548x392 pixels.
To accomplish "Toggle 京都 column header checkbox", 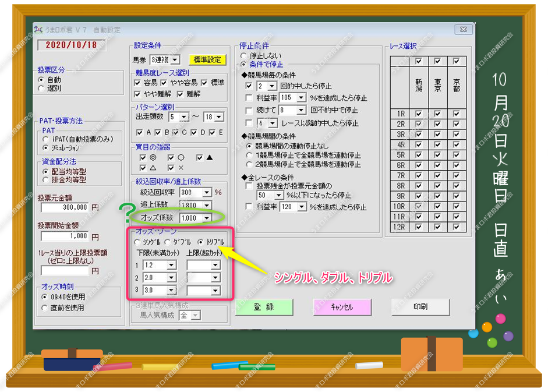I will [456, 61].
